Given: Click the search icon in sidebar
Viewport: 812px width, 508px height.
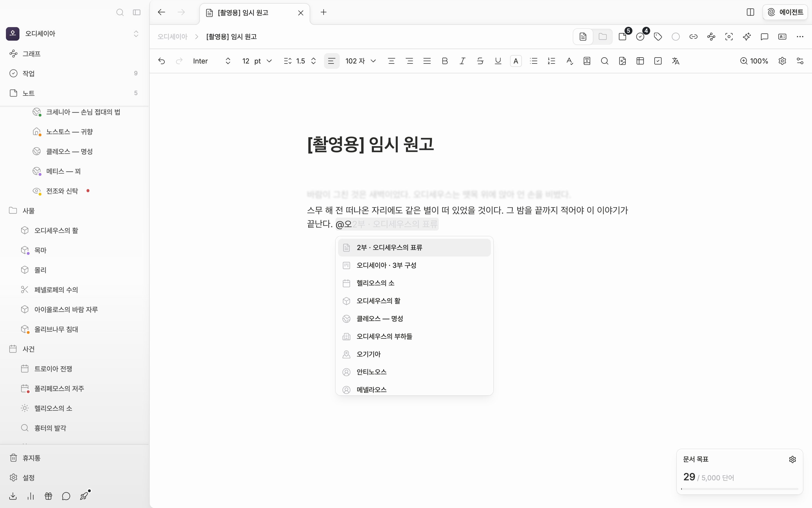Looking at the screenshot, I should [x=120, y=12].
